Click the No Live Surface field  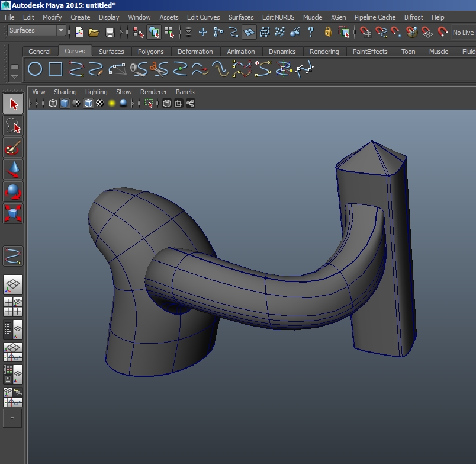pyautogui.click(x=464, y=33)
